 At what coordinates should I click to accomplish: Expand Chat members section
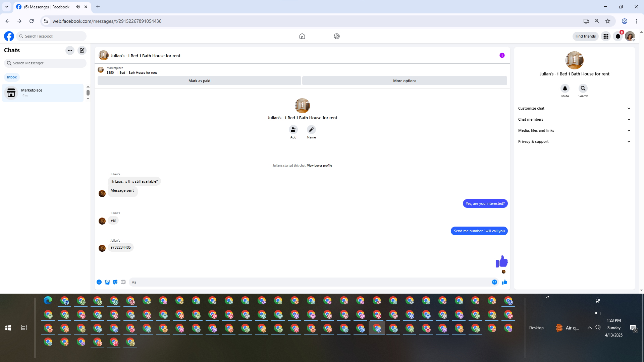574,119
